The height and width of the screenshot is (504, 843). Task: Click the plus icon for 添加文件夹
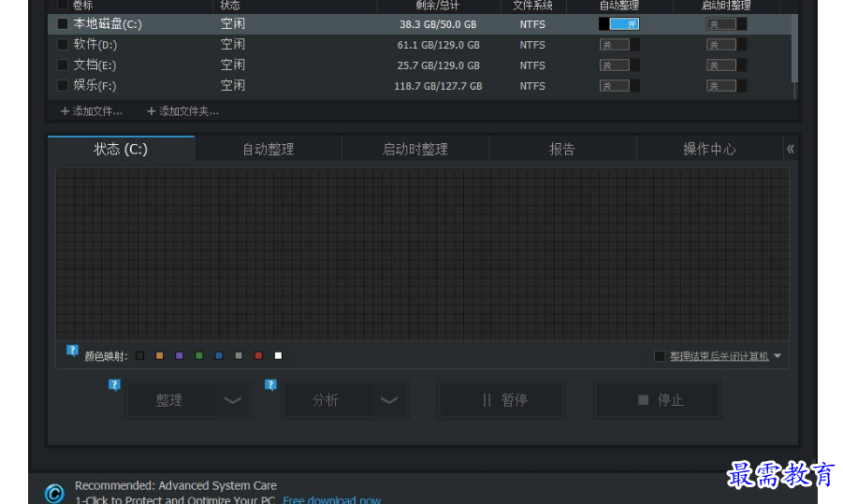point(151,111)
